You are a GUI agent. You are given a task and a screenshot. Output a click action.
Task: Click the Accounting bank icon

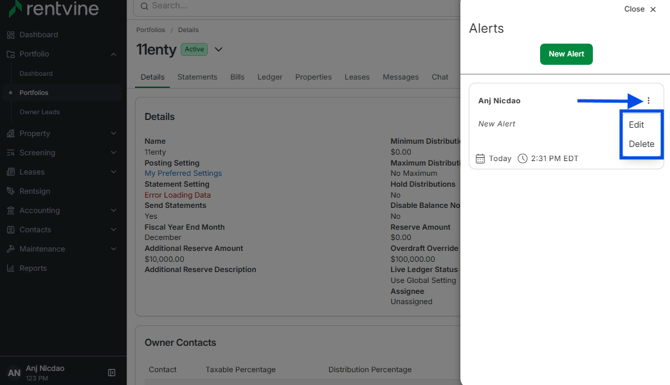coord(11,210)
